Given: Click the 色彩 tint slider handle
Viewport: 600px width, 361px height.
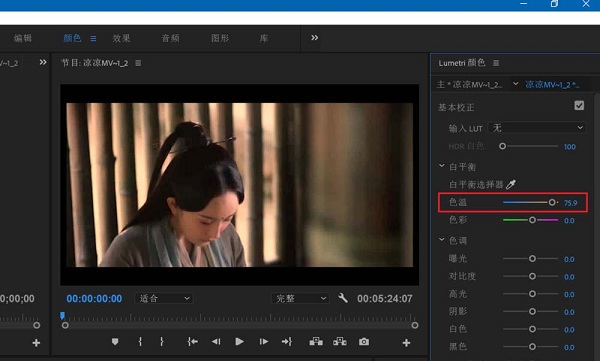Looking at the screenshot, I should pyautogui.click(x=532, y=220).
